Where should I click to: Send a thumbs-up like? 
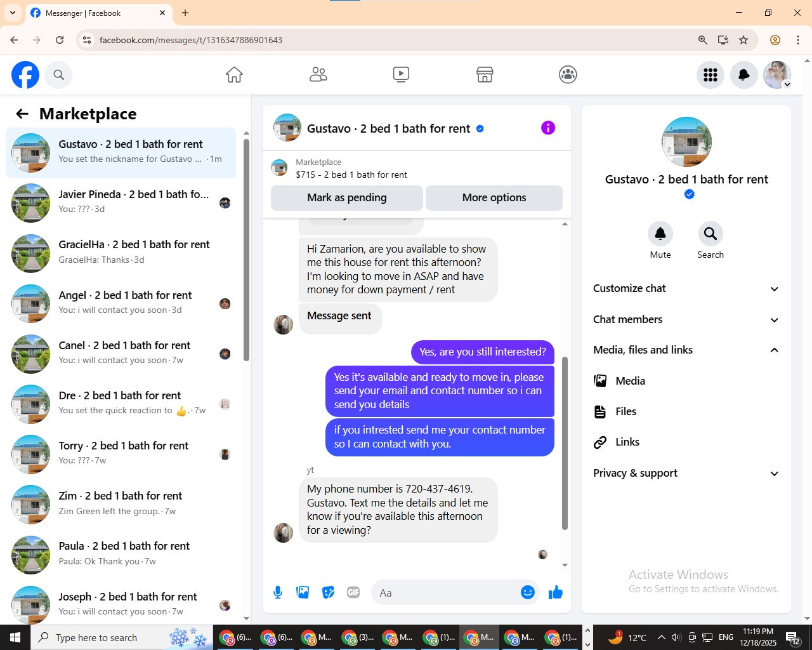tap(556, 592)
